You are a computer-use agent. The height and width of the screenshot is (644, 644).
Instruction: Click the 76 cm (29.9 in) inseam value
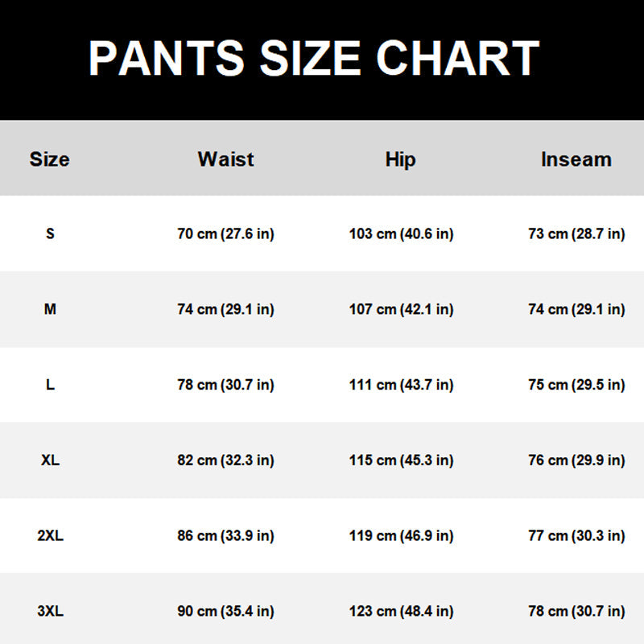576,460
